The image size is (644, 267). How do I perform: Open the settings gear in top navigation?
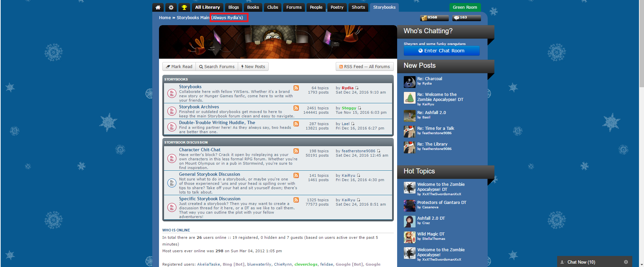[x=171, y=7]
